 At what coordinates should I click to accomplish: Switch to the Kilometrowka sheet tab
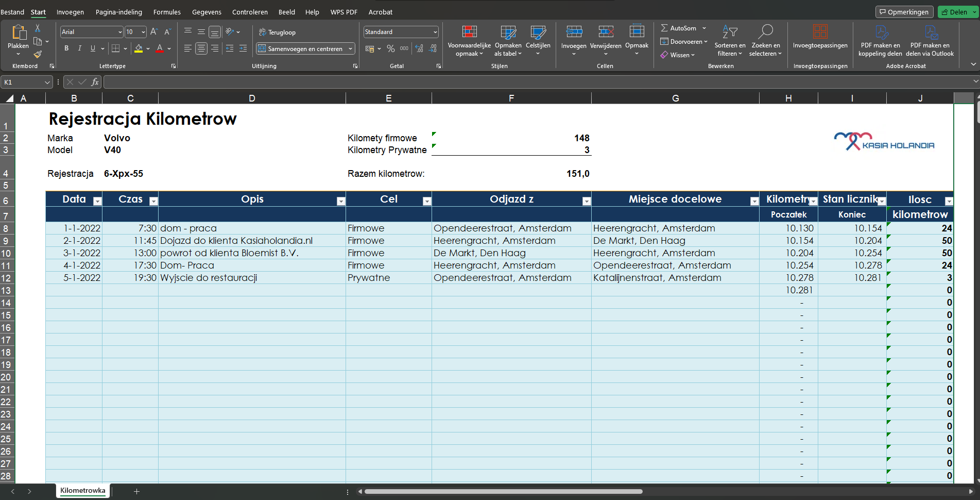point(83,491)
